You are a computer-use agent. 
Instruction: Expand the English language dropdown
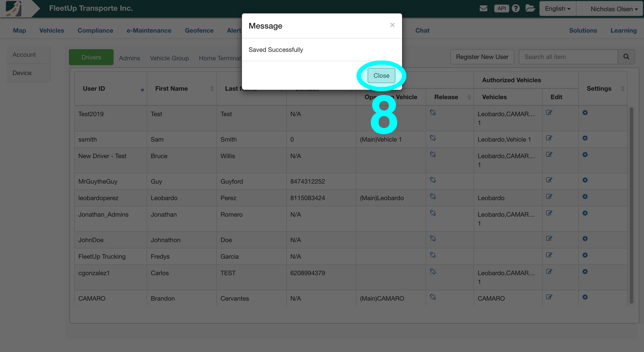pyautogui.click(x=558, y=9)
